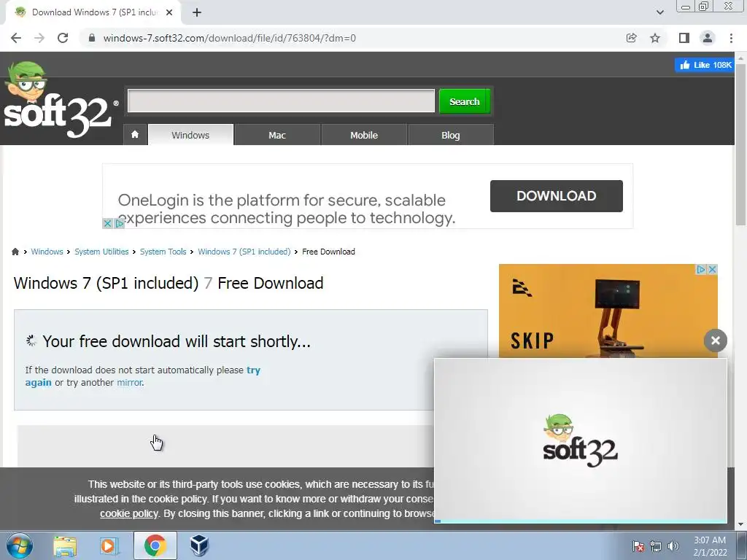Screen dimensions: 747x560
Task: Open Action Center flag in tray
Action: click(638, 547)
